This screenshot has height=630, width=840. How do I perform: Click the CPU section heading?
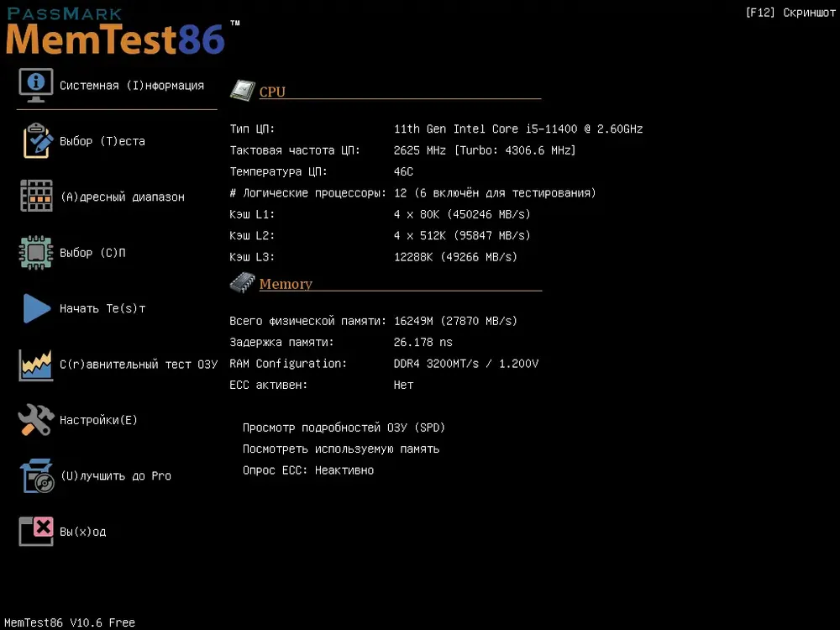pos(272,92)
